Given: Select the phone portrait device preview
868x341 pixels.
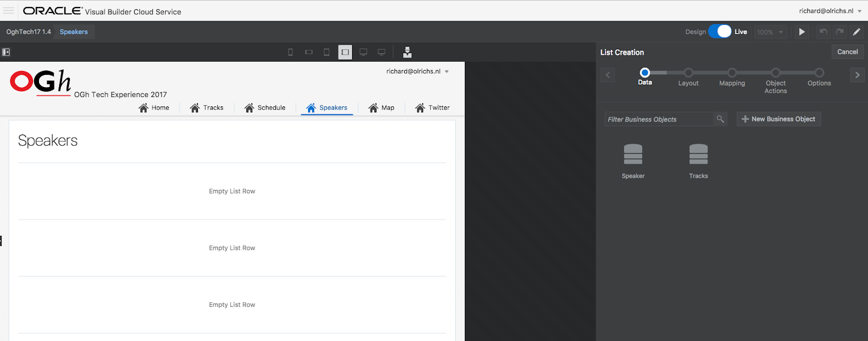Looking at the screenshot, I should click(x=290, y=52).
